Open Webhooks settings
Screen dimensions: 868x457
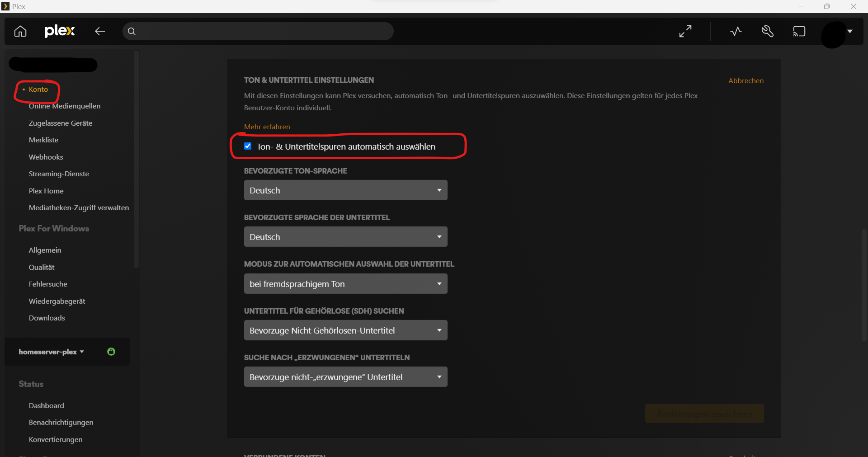click(x=46, y=157)
